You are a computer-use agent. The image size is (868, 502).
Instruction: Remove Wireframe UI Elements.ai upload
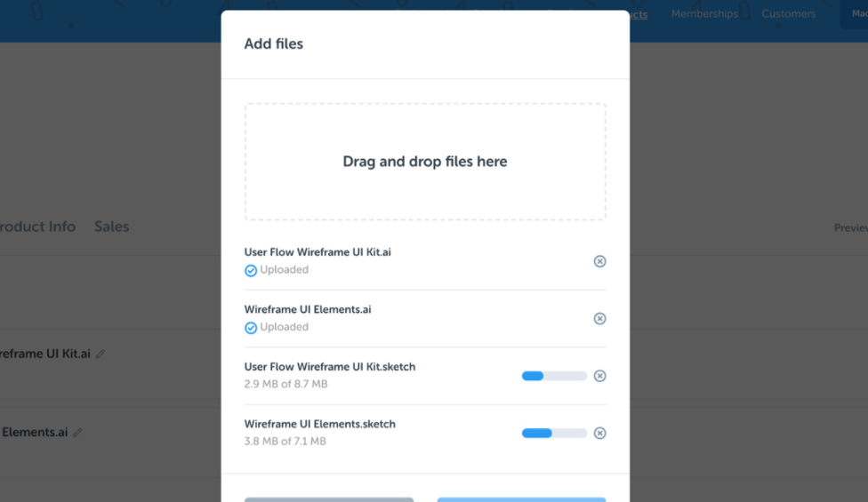click(599, 318)
